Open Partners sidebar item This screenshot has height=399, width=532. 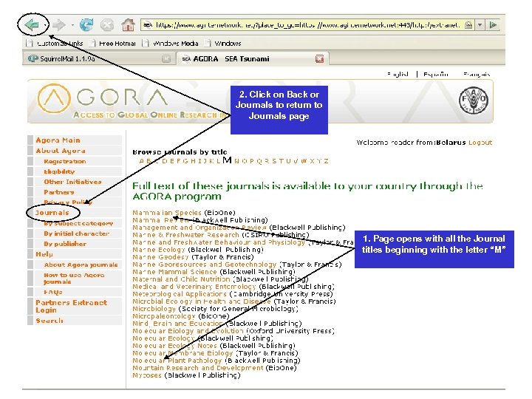[x=58, y=192]
